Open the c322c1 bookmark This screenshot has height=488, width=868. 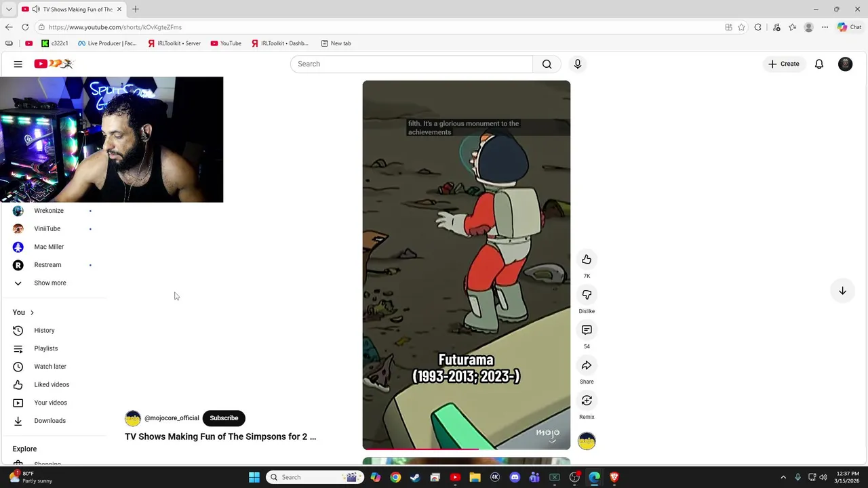(55, 43)
